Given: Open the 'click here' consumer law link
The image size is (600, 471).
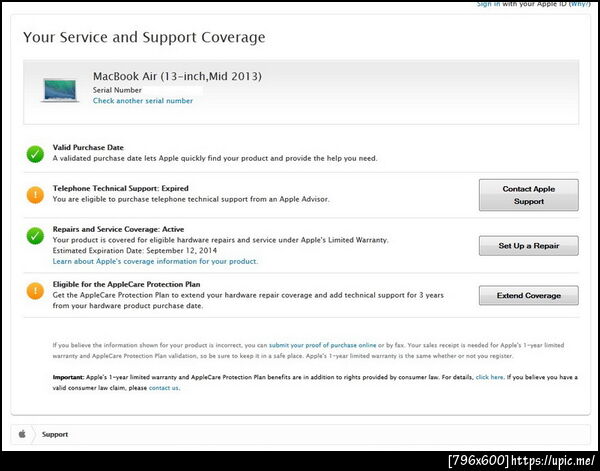Looking at the screenshot, I should pyautogui.click(x=489, y=377).
